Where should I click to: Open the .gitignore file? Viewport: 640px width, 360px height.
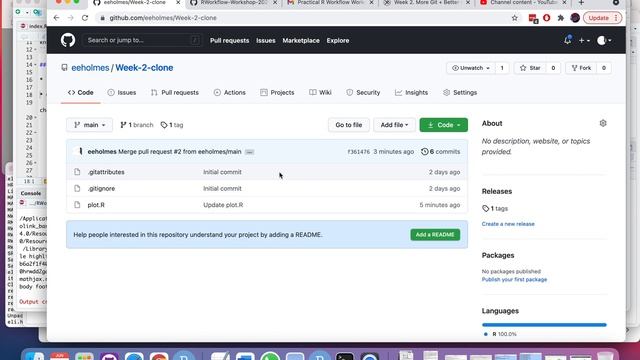pos(101,189)
